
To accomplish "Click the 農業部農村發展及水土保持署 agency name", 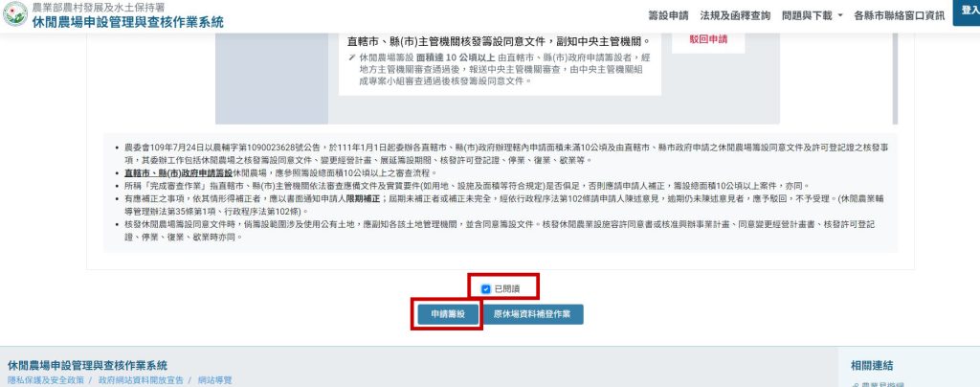I will point(99,7).
